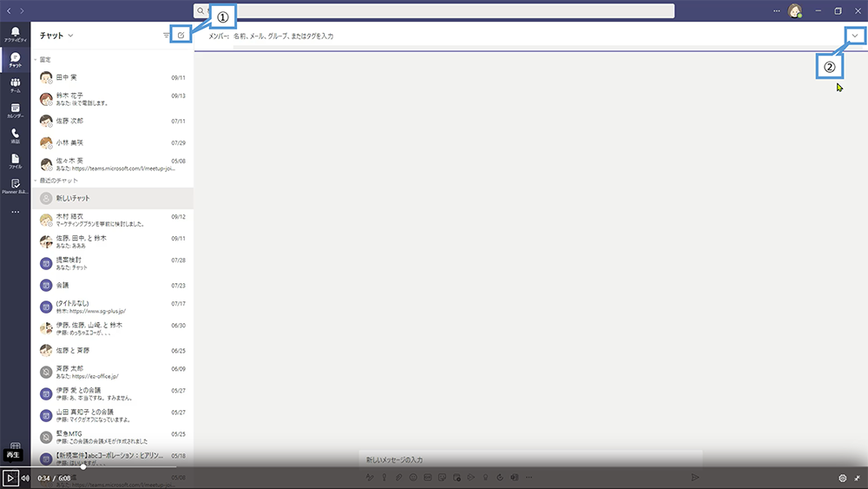868x489 pixels.
Task: Open the Planner app in sidebar
Action: [x=15, y=186]
